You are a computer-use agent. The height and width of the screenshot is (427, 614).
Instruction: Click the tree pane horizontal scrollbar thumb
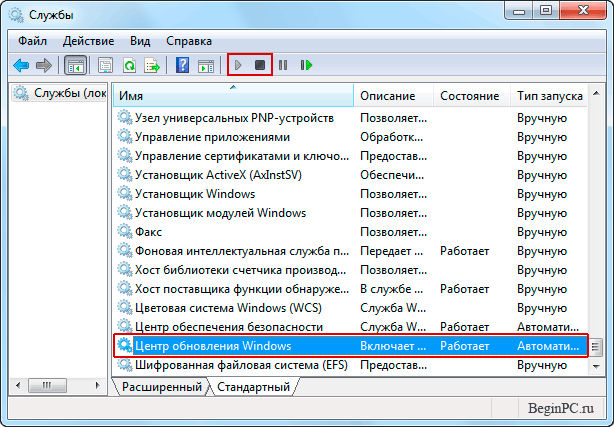coord(47,385)
